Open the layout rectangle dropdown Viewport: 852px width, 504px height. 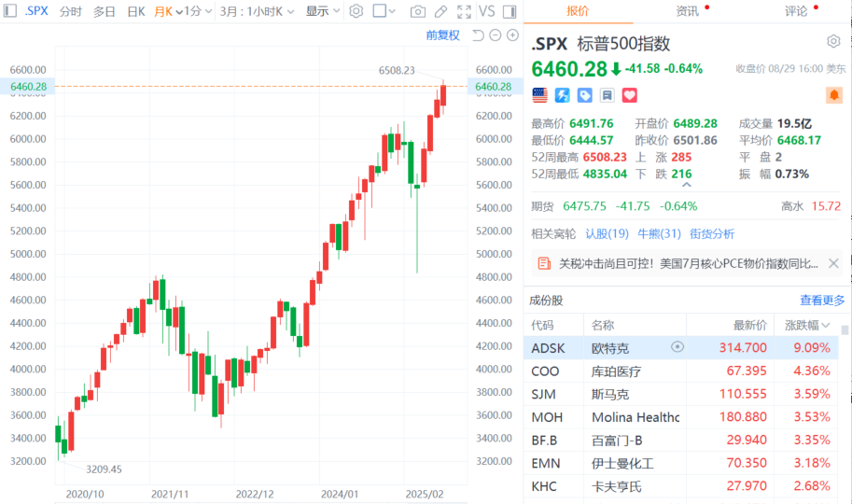[384, 11]
